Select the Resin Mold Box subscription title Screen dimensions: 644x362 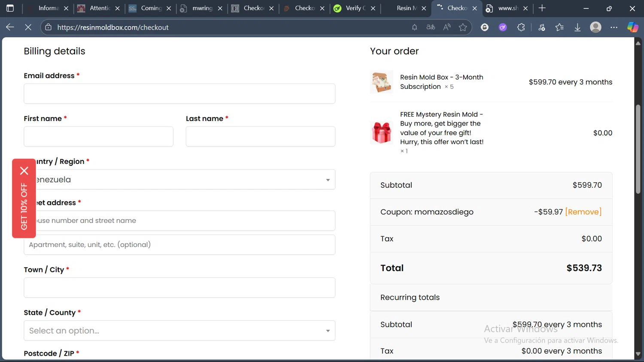441,82
